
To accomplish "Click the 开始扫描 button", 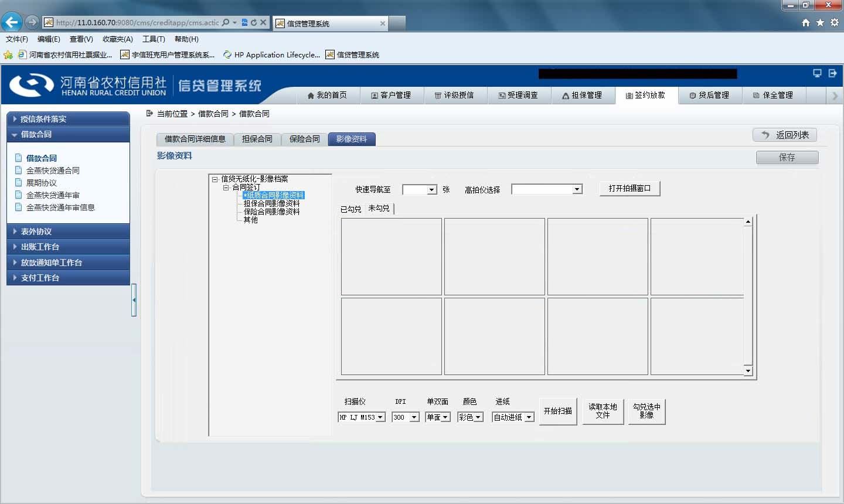I will (558, 411).
